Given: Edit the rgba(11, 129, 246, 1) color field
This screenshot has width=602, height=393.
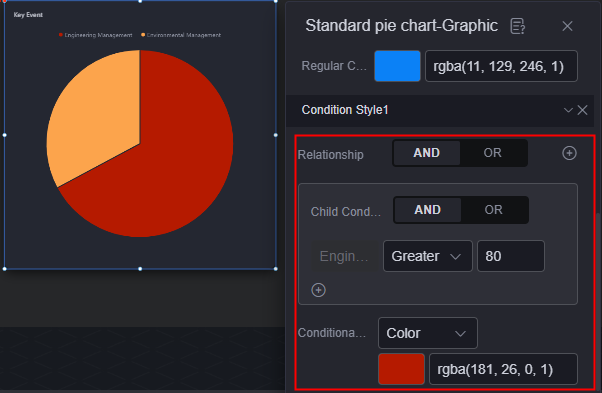Looking at the screenshot, I should pos(501,66).
